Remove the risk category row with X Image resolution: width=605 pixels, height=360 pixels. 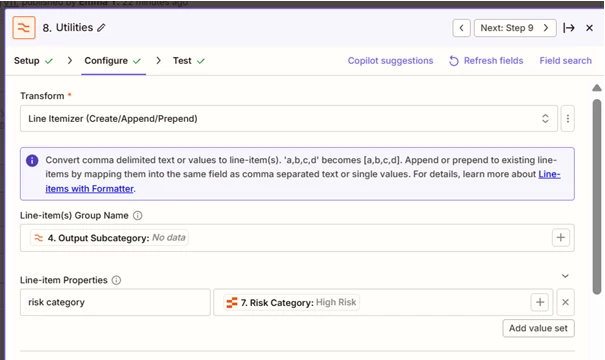(x=565, y=302)
